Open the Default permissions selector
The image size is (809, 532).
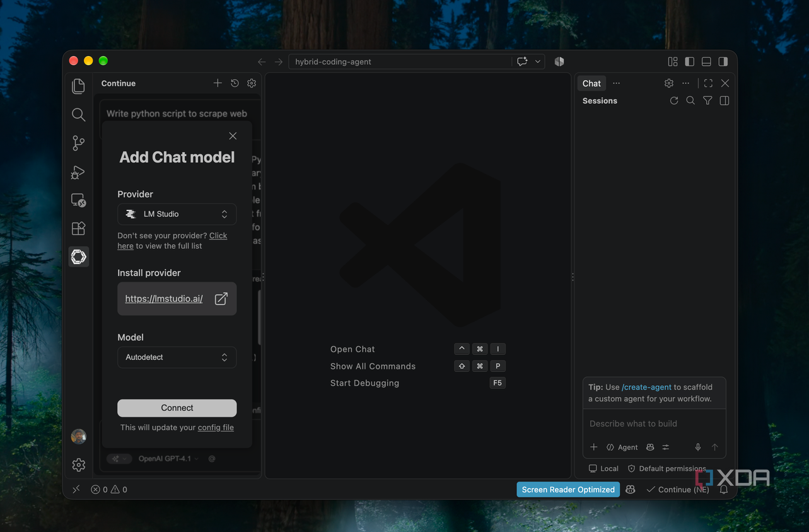tap(667, 469)
